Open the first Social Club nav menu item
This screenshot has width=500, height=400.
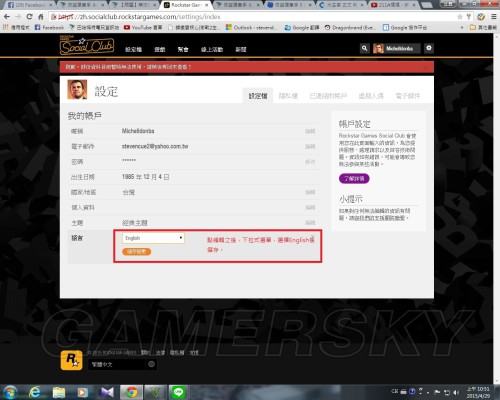[x=133, y=49]
